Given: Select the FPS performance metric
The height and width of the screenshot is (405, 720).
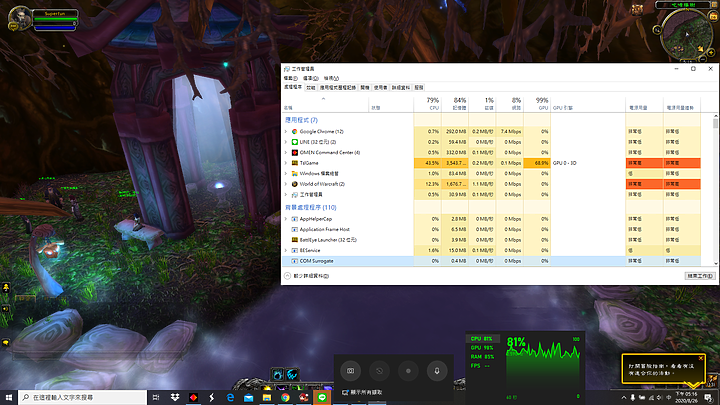Looking at the screenshot, I should pyautogui.click(x=481, y=366).
